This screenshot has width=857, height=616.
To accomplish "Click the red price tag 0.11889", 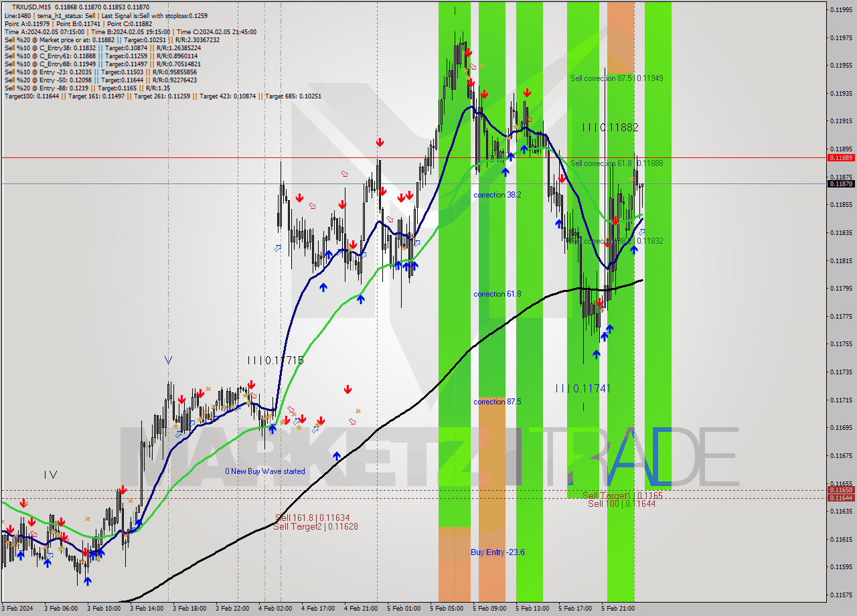I will coord(841,158).
